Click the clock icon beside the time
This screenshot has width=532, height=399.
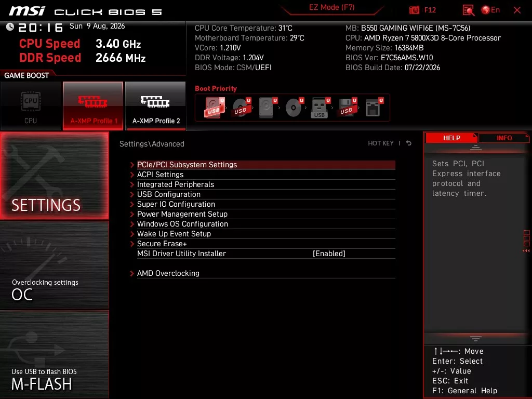tap(10, 27)
